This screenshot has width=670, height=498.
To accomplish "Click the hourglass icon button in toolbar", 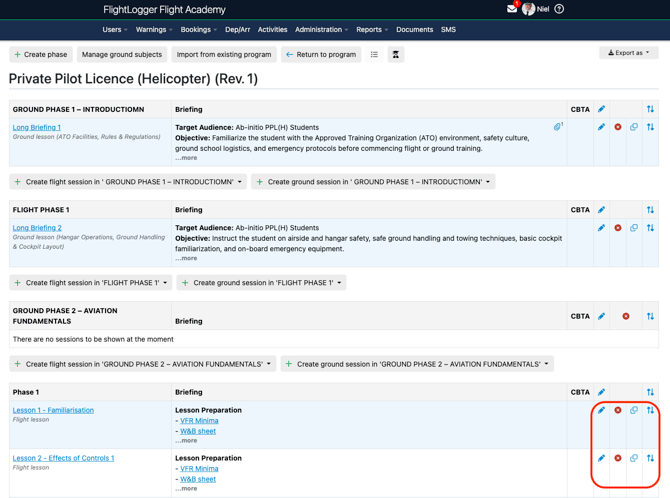I will coord(396,54).
